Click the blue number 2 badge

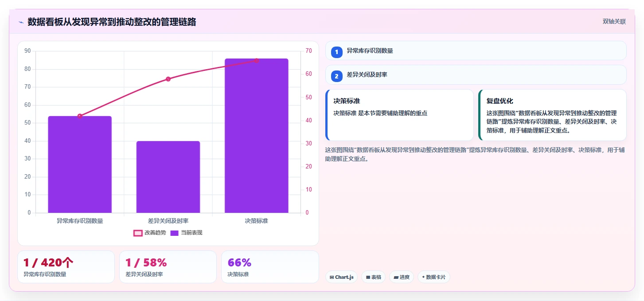point(336,76)
